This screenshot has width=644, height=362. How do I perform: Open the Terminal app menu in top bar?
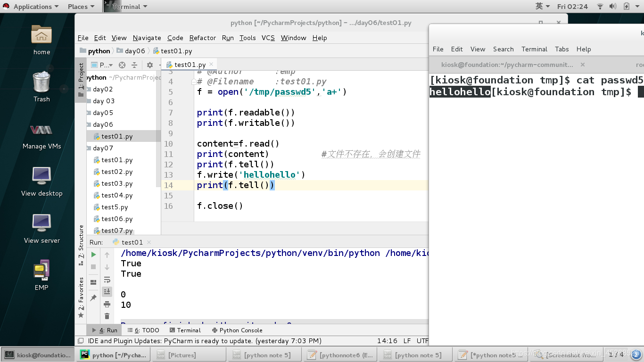tap(126, 7)
